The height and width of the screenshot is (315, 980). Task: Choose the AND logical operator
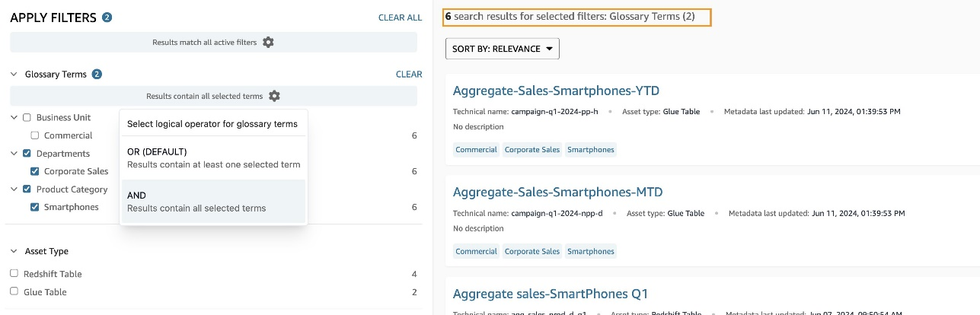coord(213,202)
